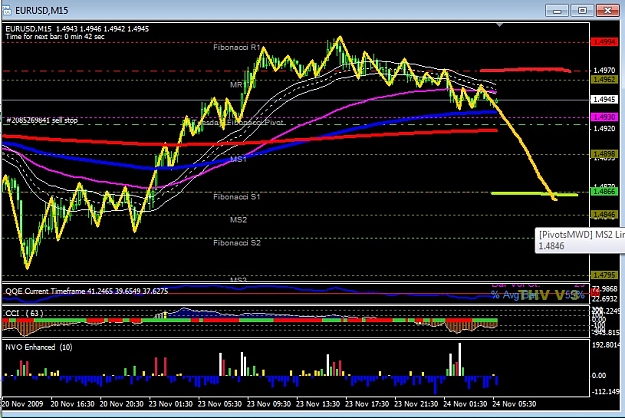Click the 192.8014 value on NVO scale
The image size is (625, 418).
[x=605, y=345]
